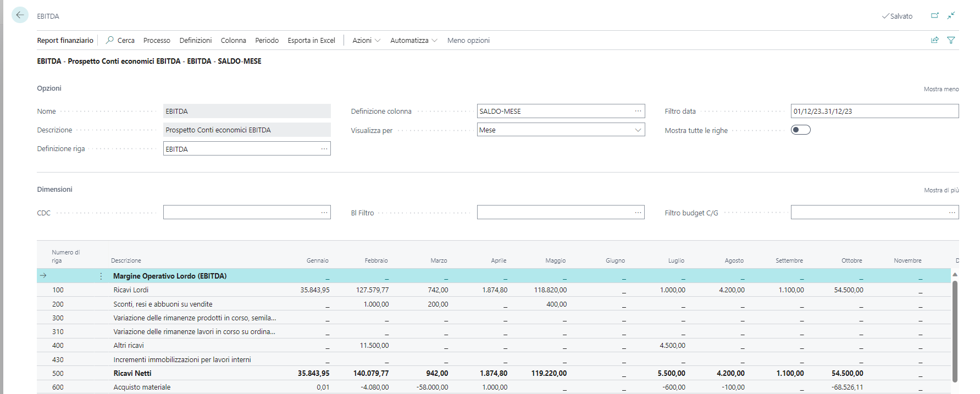Screen dimensions: 980x394
Task: Click the share icon in the toolbar
Action: (934, 40)
